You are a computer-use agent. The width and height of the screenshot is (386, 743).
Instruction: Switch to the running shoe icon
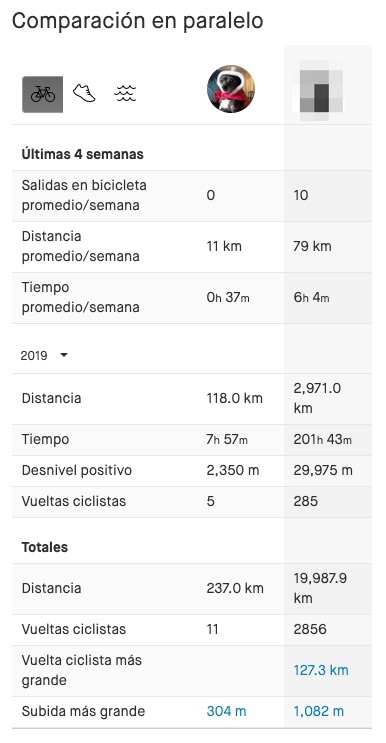point(84,93)
